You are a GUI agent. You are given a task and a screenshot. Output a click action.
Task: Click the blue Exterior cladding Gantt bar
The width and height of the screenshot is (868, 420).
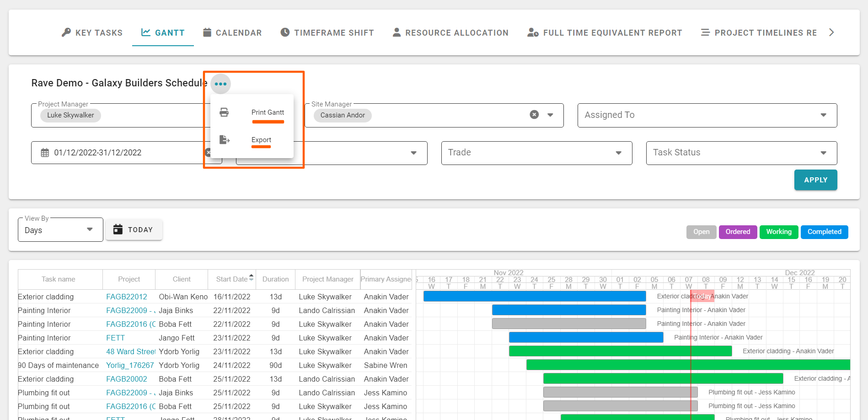[534, 296]
